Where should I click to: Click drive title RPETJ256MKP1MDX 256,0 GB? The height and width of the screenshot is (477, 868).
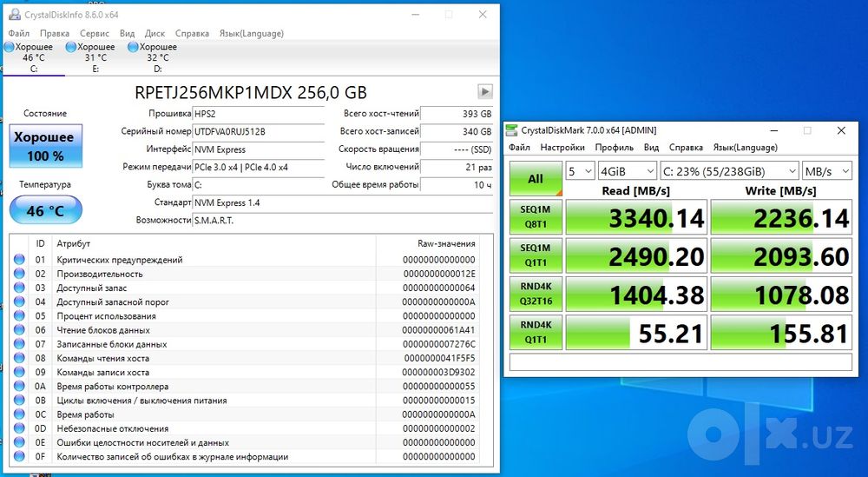click(x=251, y=92)
